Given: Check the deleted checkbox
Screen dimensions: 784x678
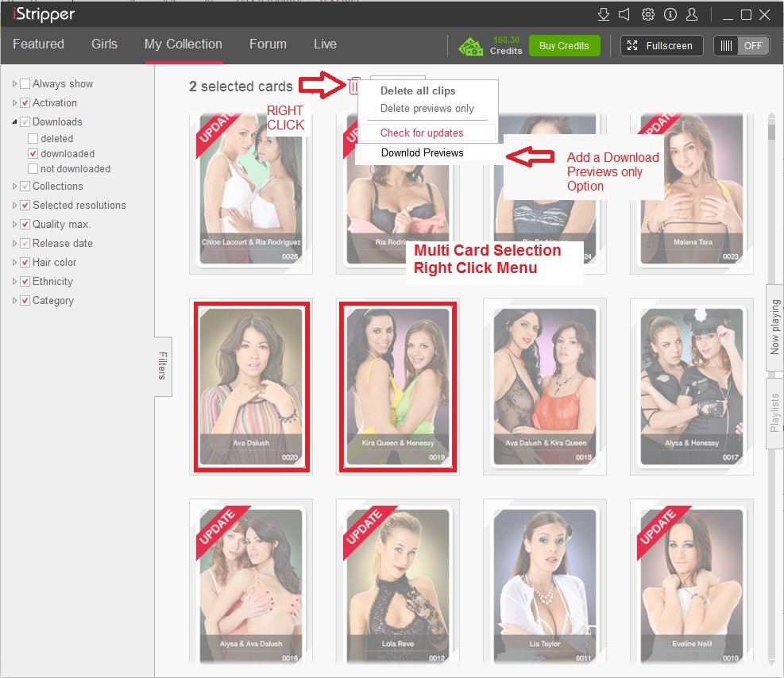Looking at the screenshot, I should point(33,138).
